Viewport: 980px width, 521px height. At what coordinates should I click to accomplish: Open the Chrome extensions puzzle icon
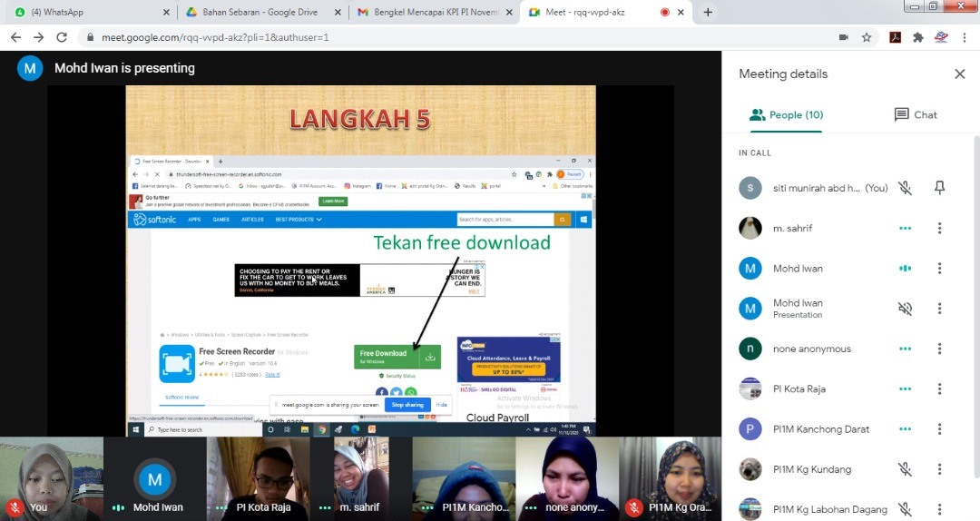[917, 37]
